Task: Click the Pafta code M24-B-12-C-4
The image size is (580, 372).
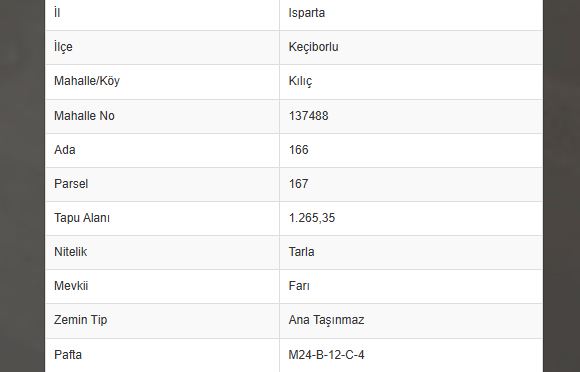Action: point(326,355)
